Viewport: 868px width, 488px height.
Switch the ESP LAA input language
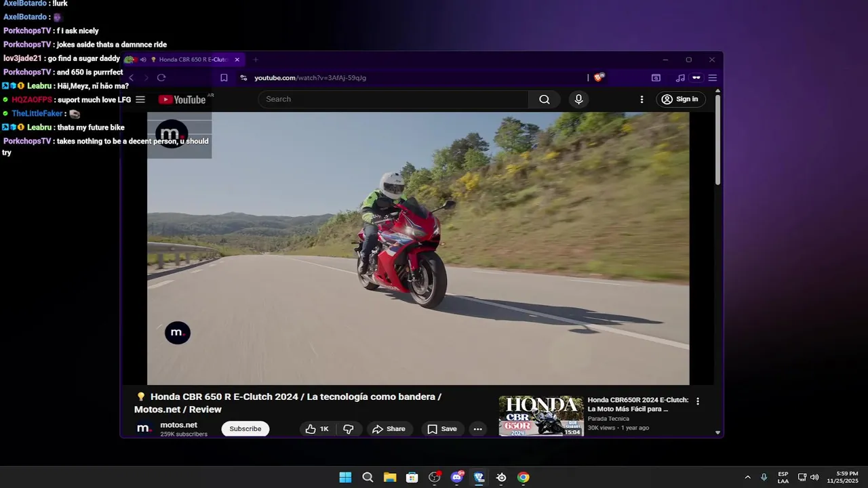point(783,477)
